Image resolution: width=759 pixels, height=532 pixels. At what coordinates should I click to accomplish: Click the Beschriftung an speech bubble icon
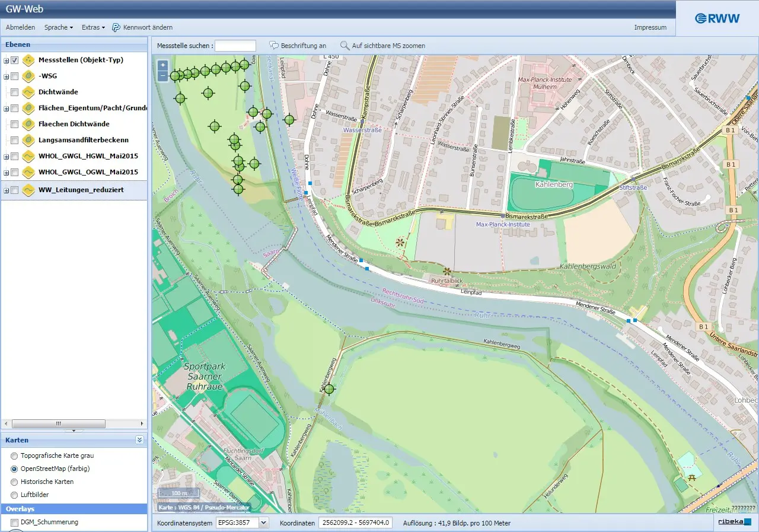pyautogui.click(x=274, y=46)
